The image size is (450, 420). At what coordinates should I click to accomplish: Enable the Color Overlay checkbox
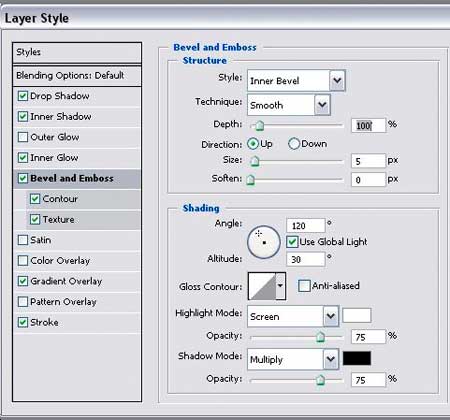(23, 261)
